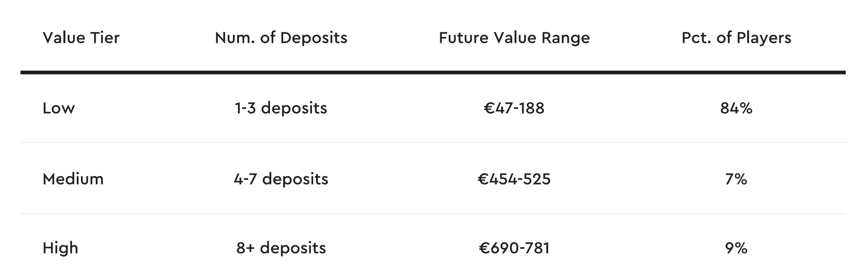
Task: Click the 7% players cell
Action: [x=736, y=179]
